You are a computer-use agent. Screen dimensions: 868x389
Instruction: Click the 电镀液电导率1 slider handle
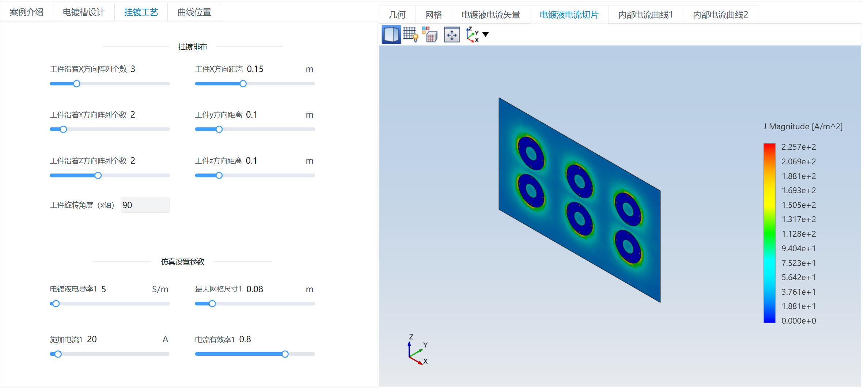tap(56, 304)
